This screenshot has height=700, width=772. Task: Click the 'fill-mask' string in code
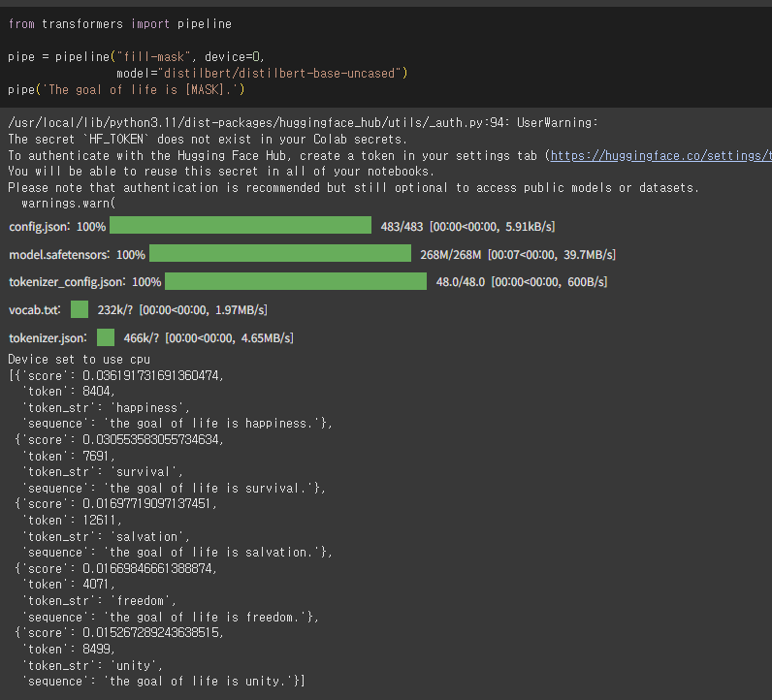tap(152, 56)
